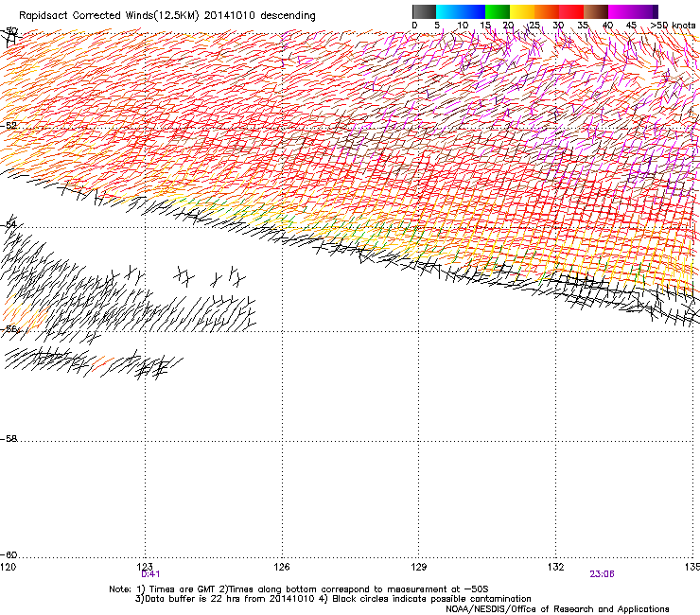Click the purple '23:06' swath time label
The image size is (700, 615).
(602, 574)
